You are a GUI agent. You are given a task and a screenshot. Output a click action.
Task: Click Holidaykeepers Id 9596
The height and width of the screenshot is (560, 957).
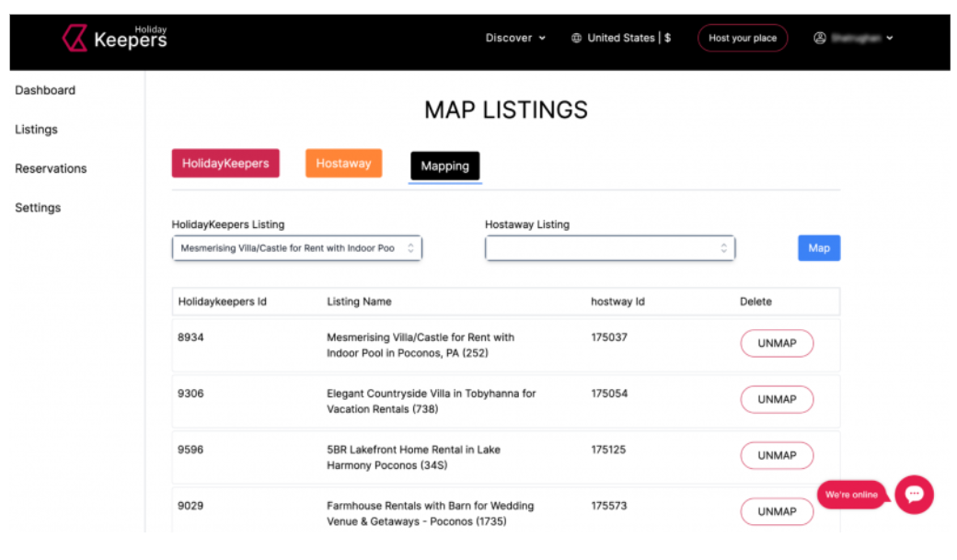190,450
